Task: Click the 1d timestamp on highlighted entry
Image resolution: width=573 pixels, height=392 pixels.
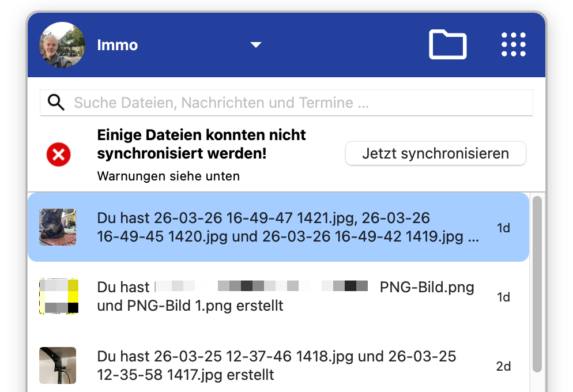Action: (503, 228)
